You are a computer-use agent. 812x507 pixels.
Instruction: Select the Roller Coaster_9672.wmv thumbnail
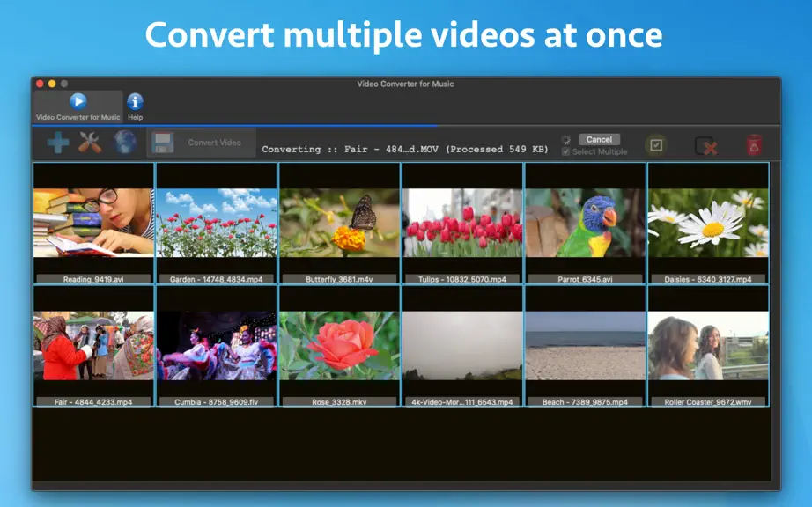[x=708, y=346]
